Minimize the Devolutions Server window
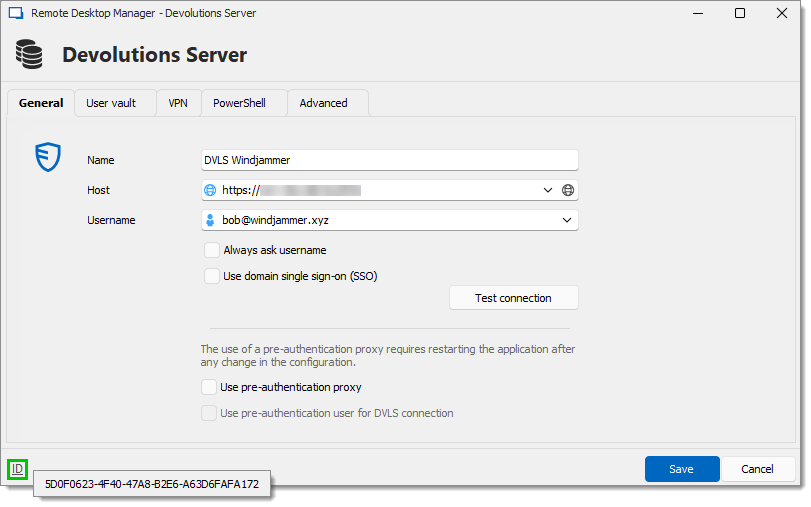811x507 pixels. coord(698,13)
